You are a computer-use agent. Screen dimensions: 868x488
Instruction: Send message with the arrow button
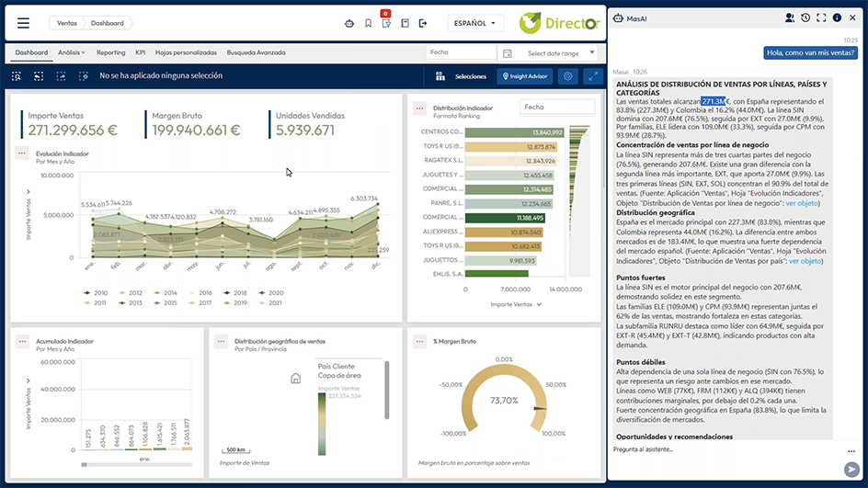851,469
